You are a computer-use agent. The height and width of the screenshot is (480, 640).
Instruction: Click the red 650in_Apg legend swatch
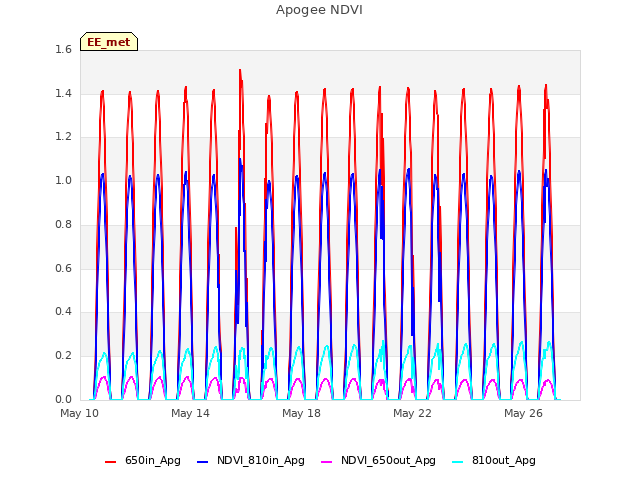111,462
